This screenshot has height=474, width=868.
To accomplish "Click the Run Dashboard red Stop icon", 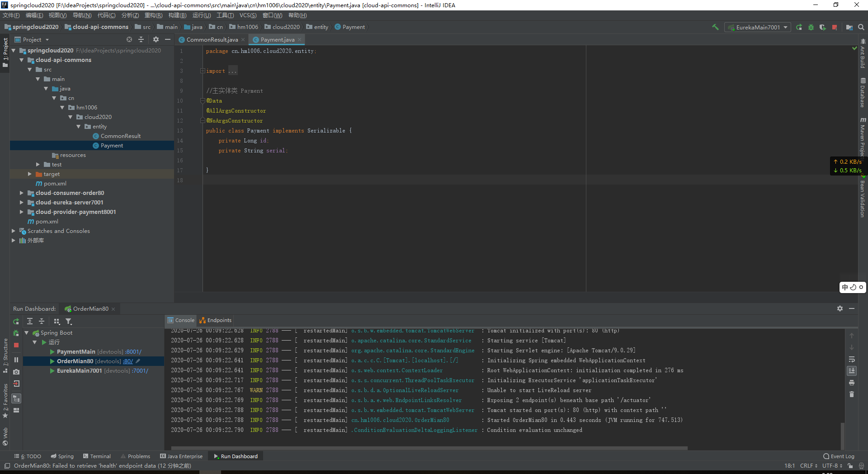I will [x=16, y=345].
